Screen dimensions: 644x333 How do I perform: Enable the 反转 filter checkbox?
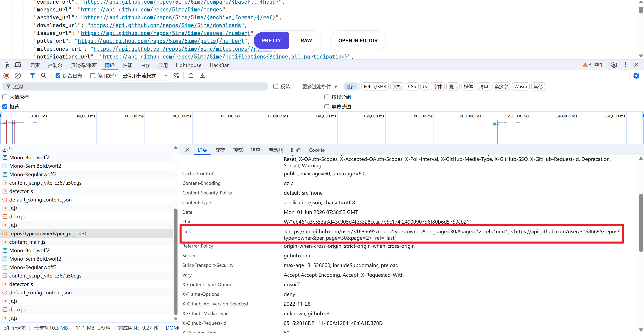click(276, 86)
